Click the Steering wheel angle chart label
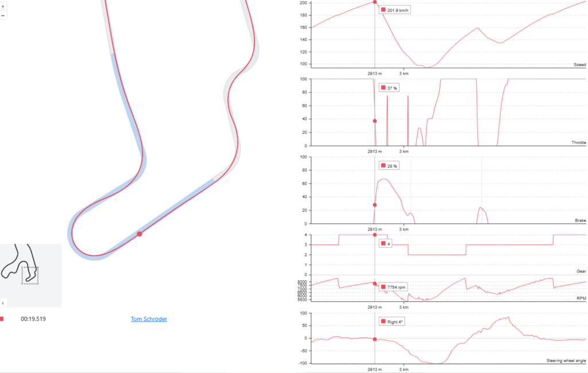 click(x=566, y=360)
